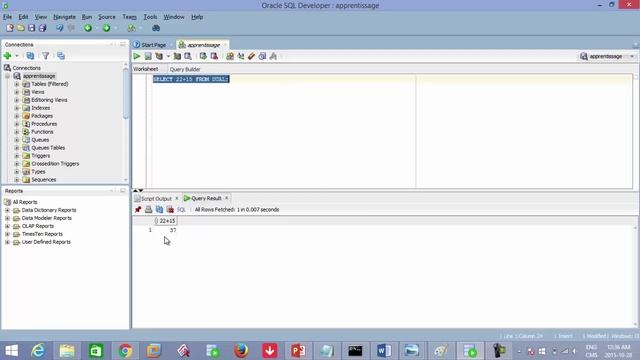This screenshot has width=640, height=360.
Task: Expand the Triggers node
Action: point(17,156)
